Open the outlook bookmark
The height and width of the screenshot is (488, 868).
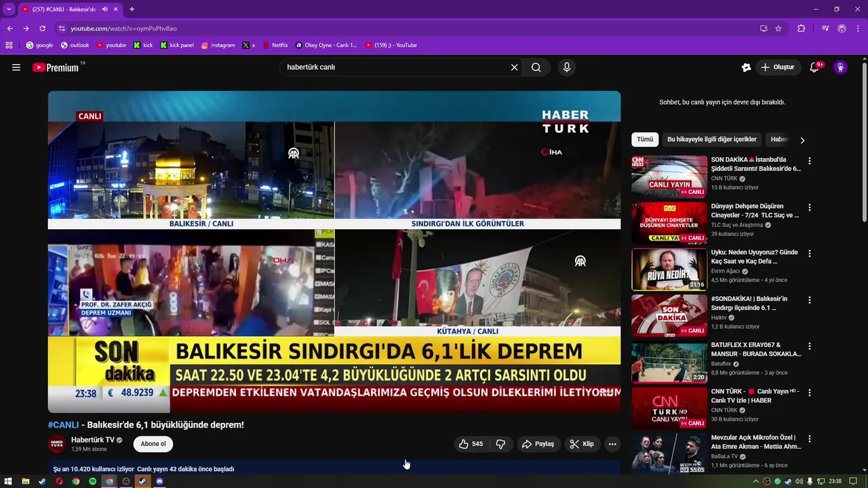coord(75,45)
